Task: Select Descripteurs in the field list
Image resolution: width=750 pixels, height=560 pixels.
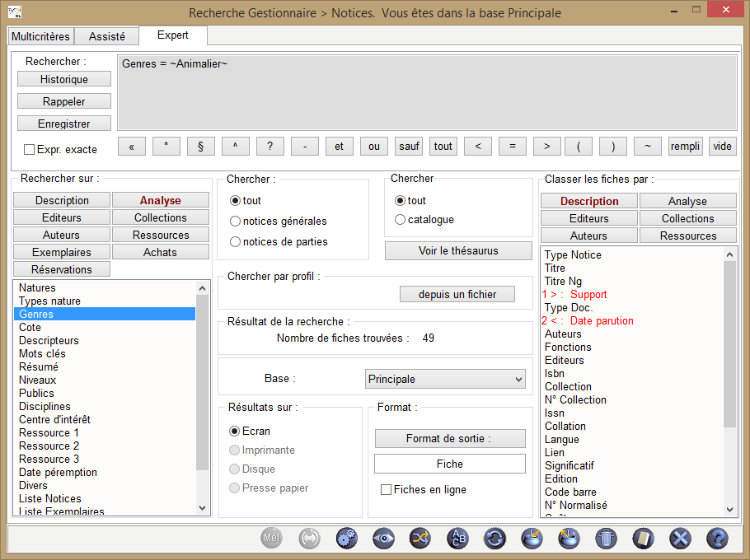Action: (x=49, y=341)
